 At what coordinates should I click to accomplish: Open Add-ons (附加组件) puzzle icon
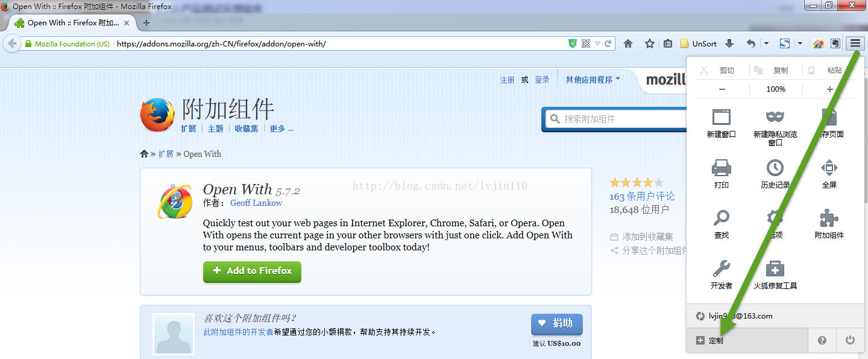coord(829,224)
